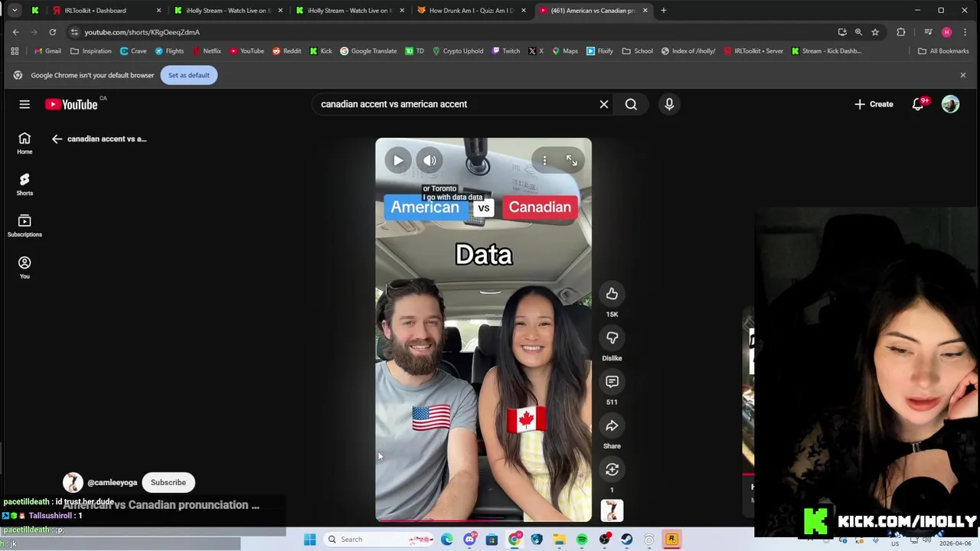The width and height of the screenshot is (980, 551).
Task: Dislike the Short
Action: (612, 337)
